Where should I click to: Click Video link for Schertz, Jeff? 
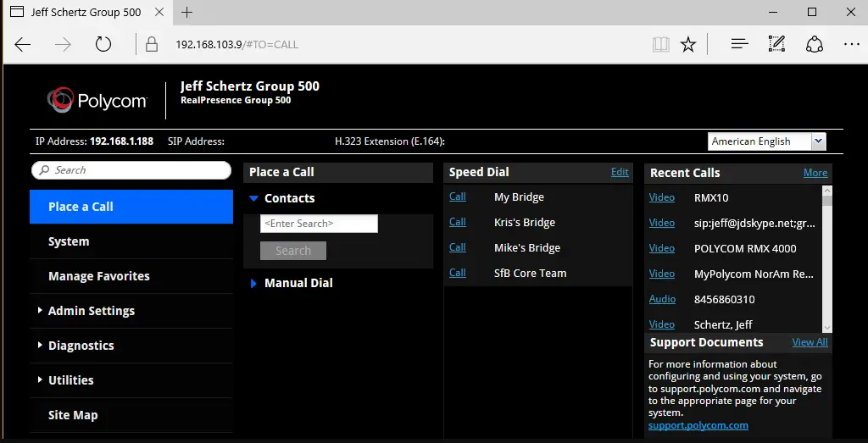[661, 324]
